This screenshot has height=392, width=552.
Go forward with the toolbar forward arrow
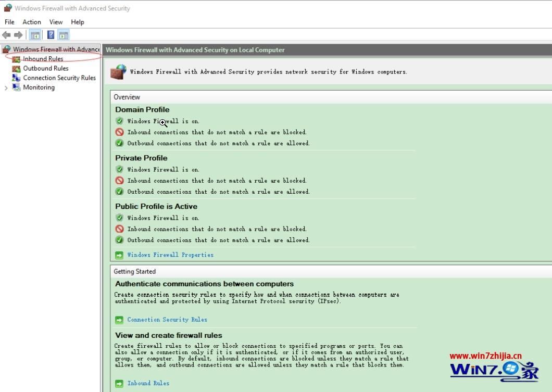(x=18, y=35)
